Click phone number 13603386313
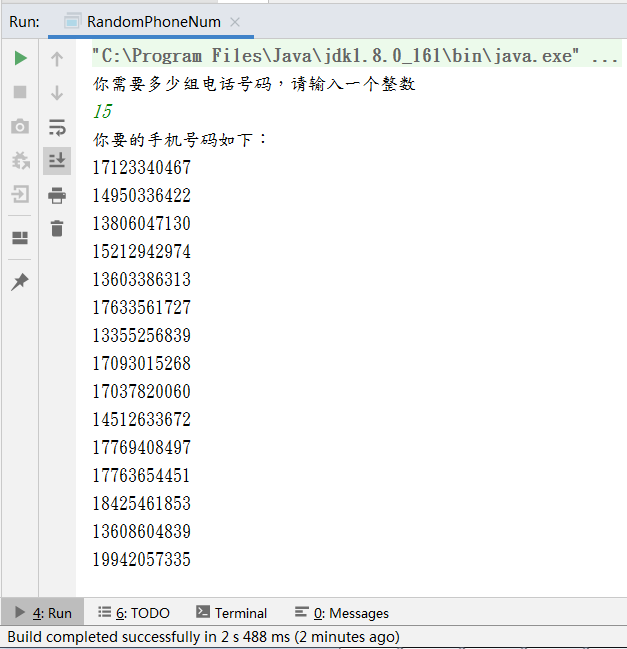This screenshot has width=627, height=649. pyautogui.click(x=142, y=279)
